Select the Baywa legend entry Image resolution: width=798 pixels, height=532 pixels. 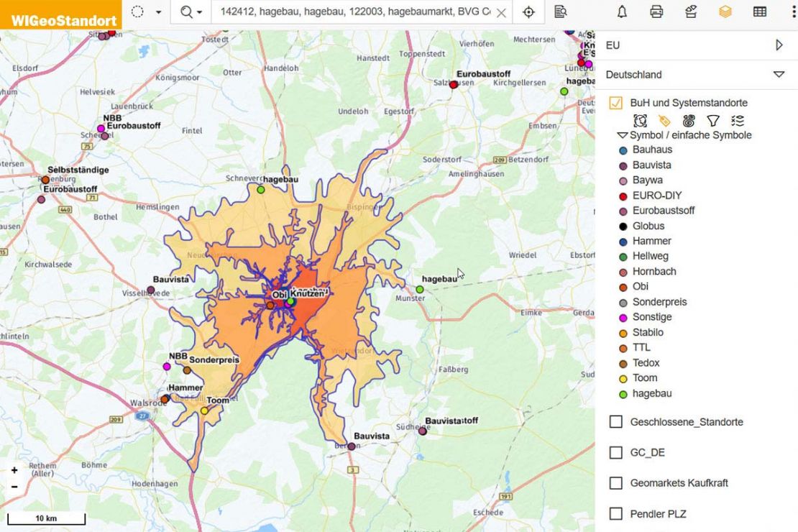tap(647, 180)
